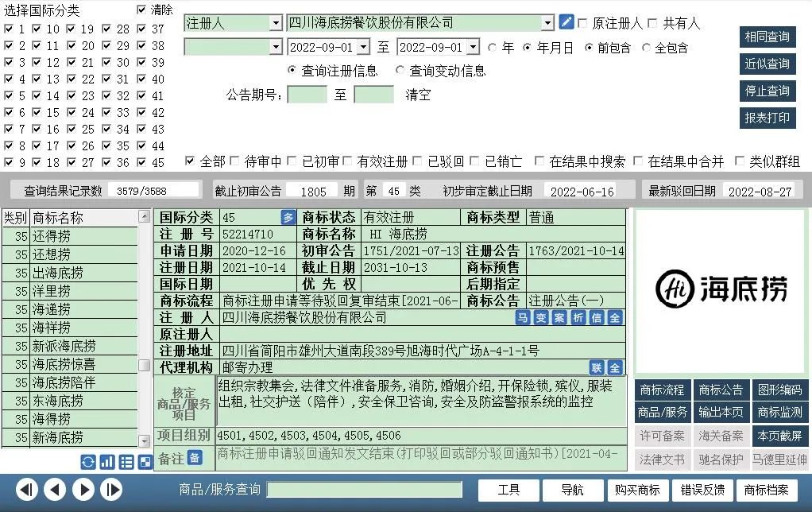Select the 年 radio button
The height and width of the screenshot is (512, 812).
[x=492, y=48]
